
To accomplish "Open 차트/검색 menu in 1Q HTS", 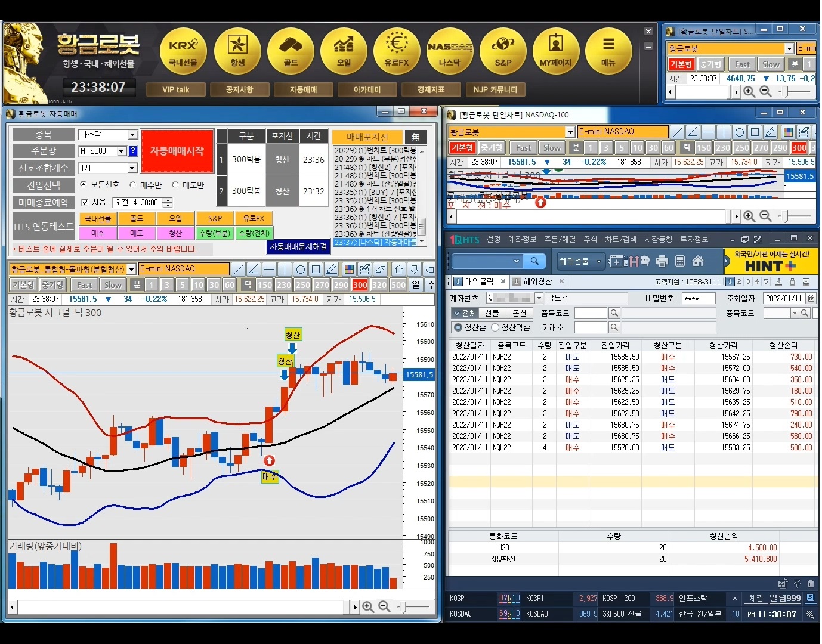I will click(620, 239).
